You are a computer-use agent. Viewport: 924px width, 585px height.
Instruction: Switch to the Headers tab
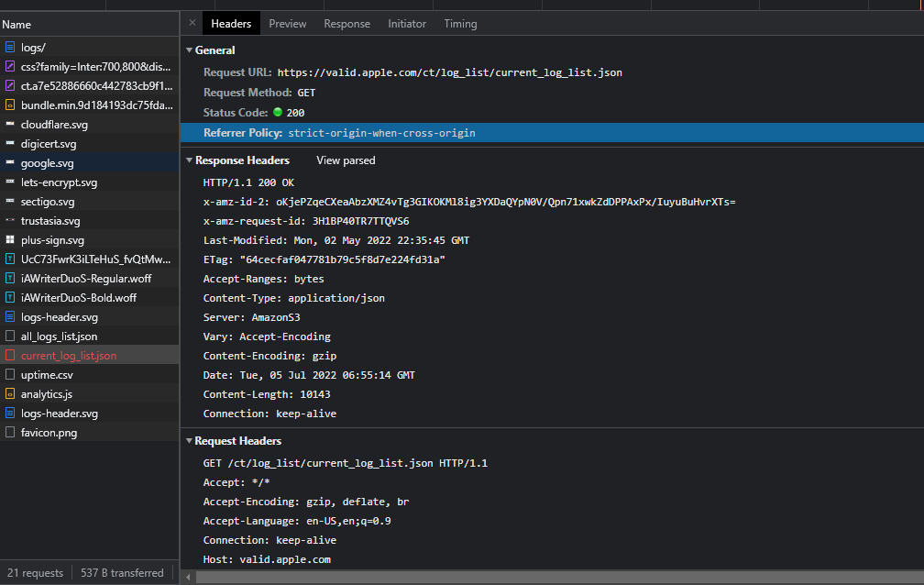[231, 24]
